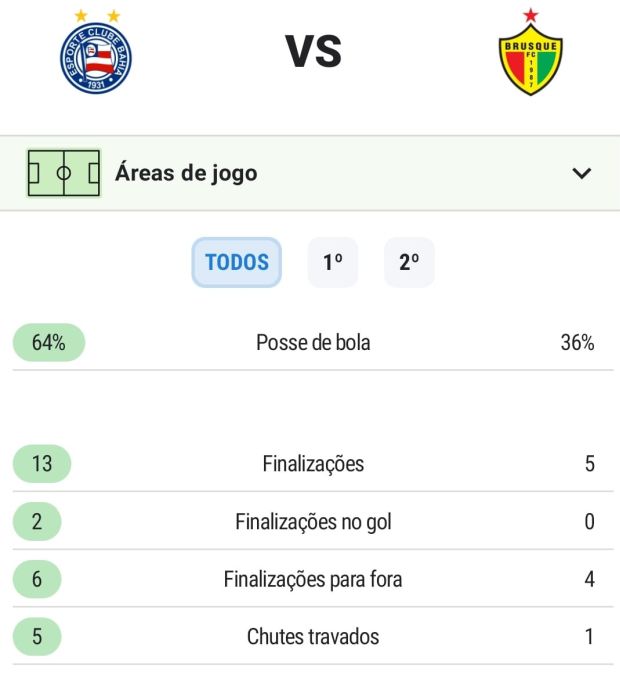Open the Áreas de jogo section header
Viewport: 620px width, 679px height.
click(186, 173)
